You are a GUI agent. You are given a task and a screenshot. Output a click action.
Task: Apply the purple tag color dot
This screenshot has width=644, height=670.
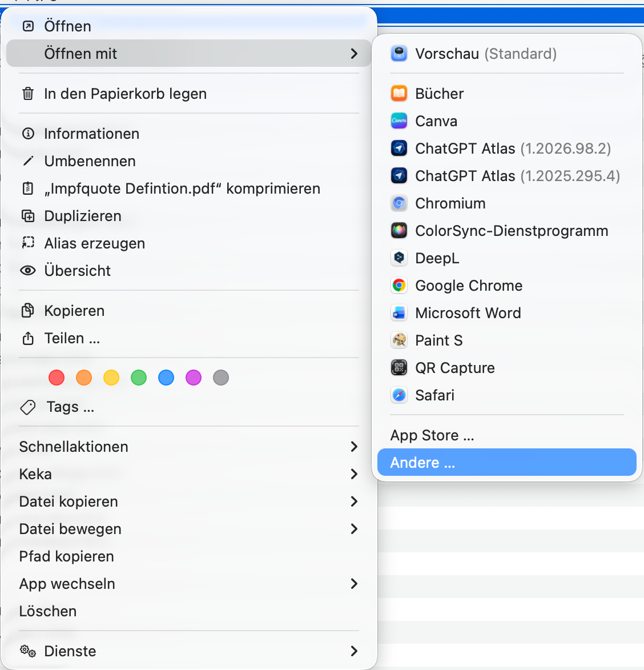194,378
